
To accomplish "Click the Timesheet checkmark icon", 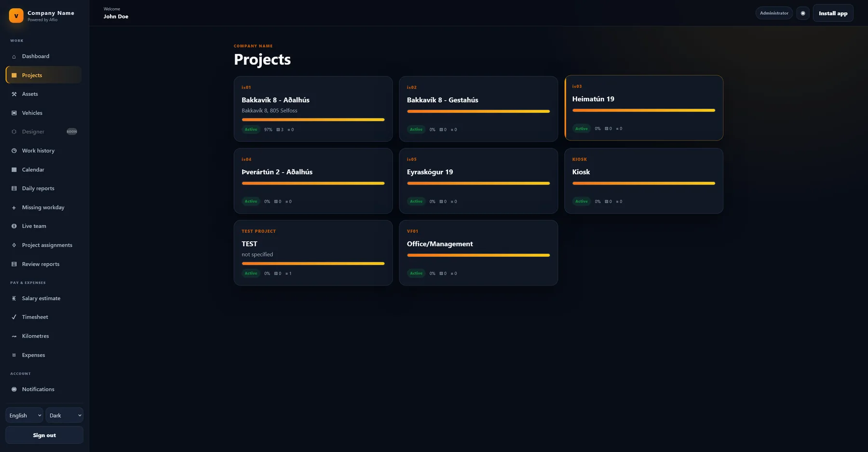I will pyautogui.click(x=14, y=317).
